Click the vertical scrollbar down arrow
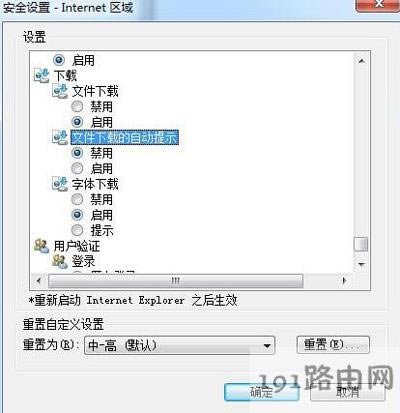 tap(361, 264)
